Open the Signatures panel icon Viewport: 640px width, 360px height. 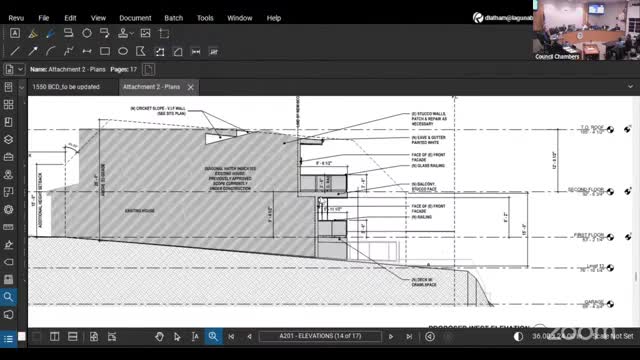(9, 244)
